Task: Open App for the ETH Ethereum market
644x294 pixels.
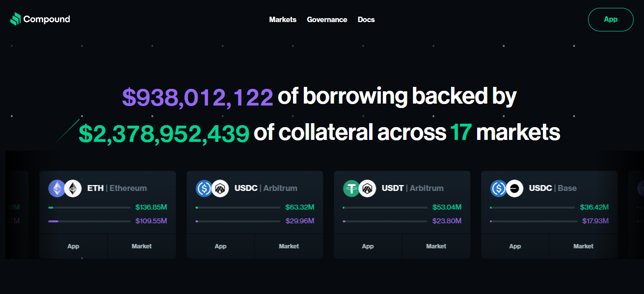Action: tap(73, 246)
